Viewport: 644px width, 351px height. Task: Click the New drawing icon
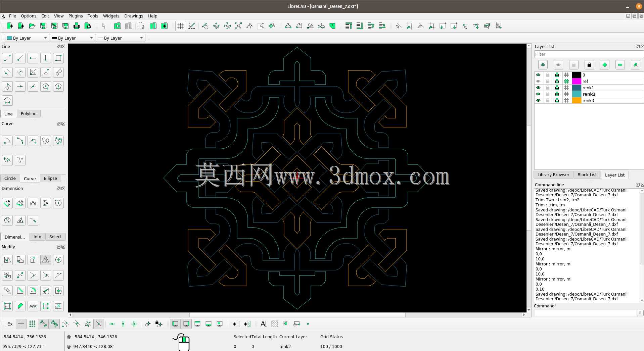(x=10, y=26)
